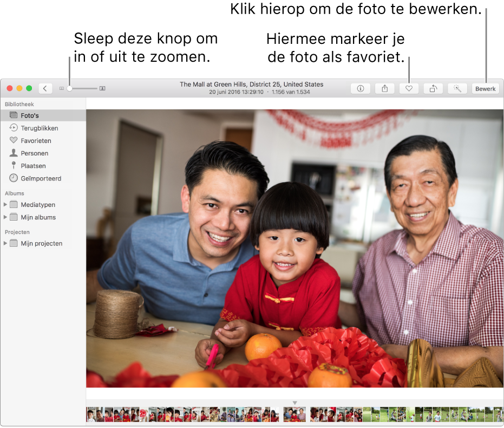Open Plaatsen in the sidebar
Screen dimensions: 504x428
point(33,166)
